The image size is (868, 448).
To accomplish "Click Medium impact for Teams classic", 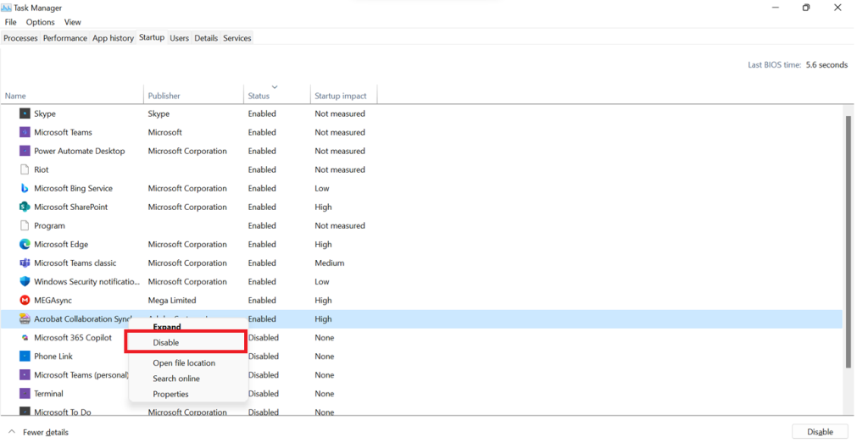I will pos(330,263).
